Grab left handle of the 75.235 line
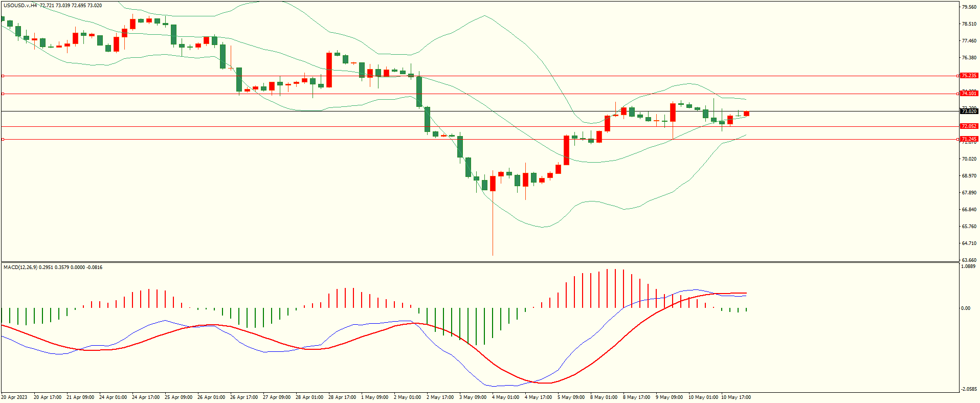The height and width of the screenshot is (403, 980). pos(3,76)
